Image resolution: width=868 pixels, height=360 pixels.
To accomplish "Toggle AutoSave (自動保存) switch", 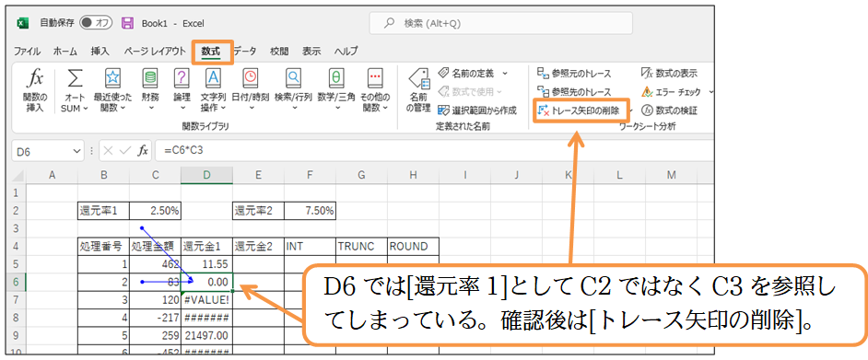I will pos(96,23).
